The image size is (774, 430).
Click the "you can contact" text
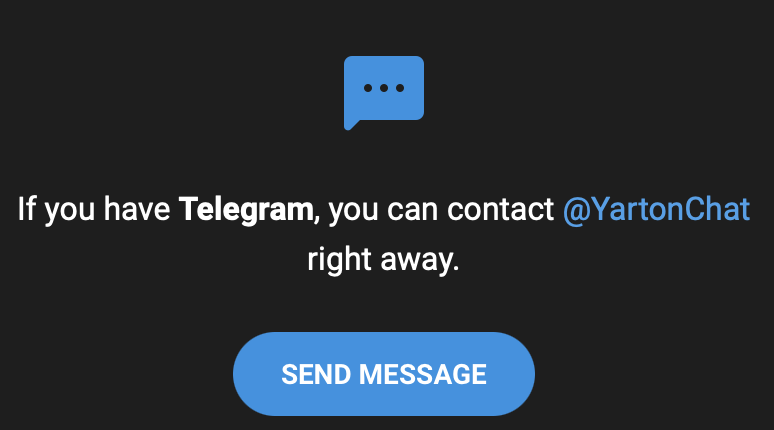pos(441,209)
